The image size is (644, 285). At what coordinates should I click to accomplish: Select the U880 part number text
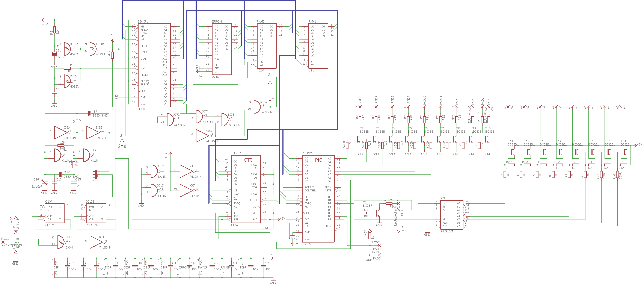tap(141, 109)
